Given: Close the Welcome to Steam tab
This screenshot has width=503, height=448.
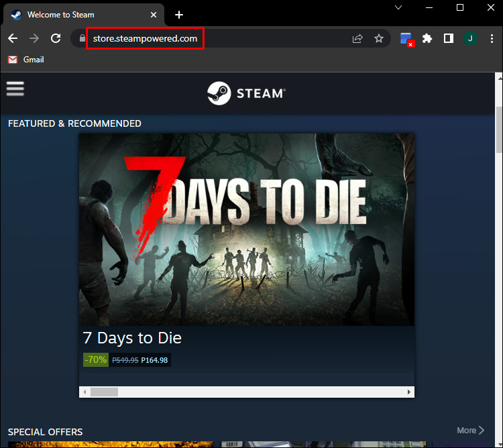Looking at the screenshot, I should click(154, 15).
